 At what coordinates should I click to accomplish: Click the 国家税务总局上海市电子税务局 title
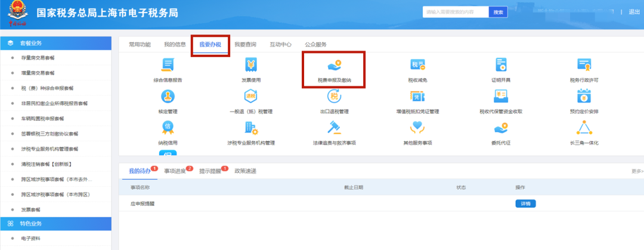pos(107,12)
